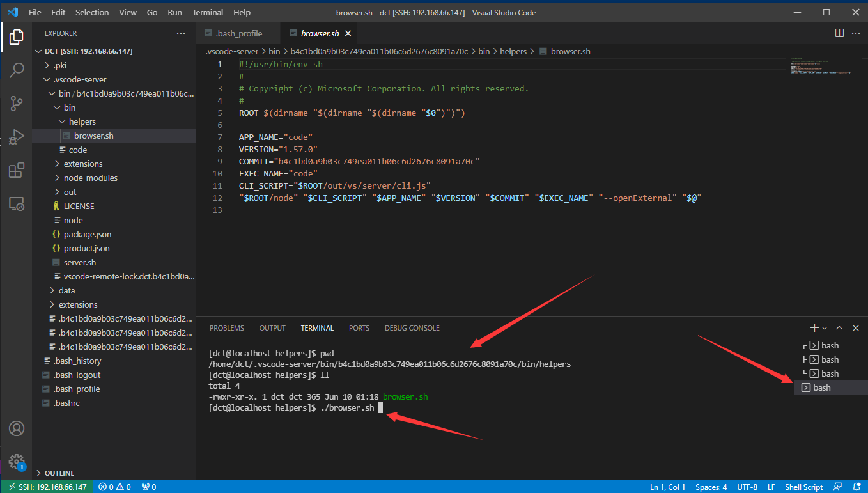Open the Selection menu
868x493 pixels.
coord(92,12)
